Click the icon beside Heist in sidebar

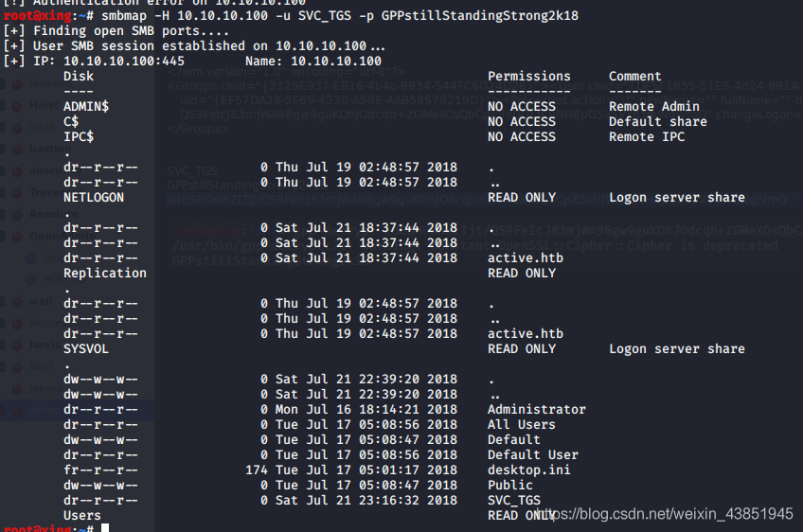tap(18, 107)
